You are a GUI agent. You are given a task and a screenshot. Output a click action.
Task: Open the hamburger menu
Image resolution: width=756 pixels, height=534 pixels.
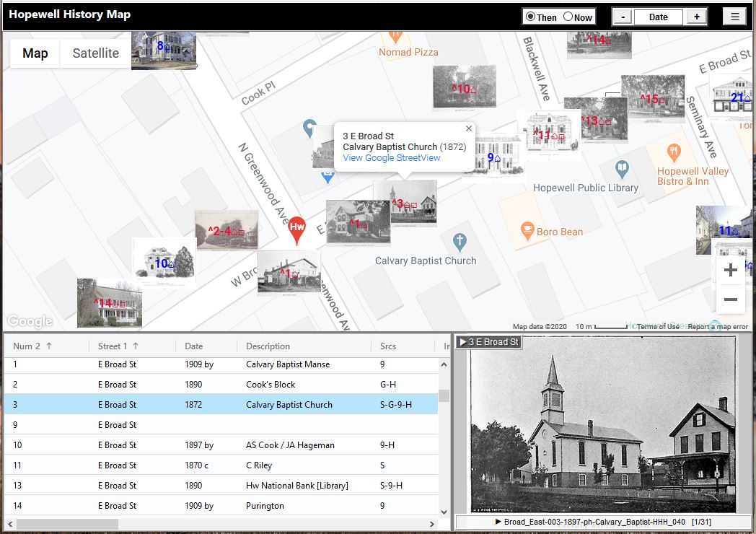pyautogui.click(x=734, y=17)
